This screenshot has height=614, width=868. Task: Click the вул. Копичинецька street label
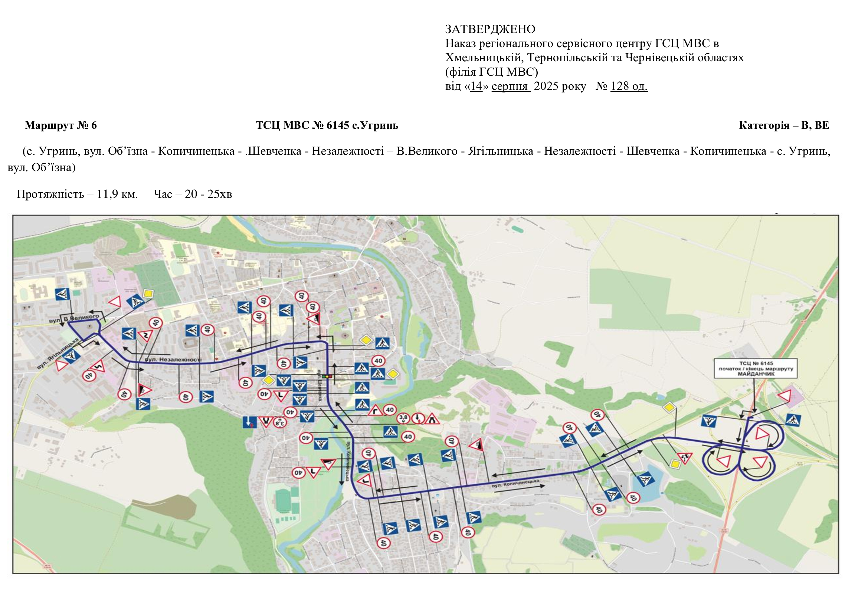(515, 484)
